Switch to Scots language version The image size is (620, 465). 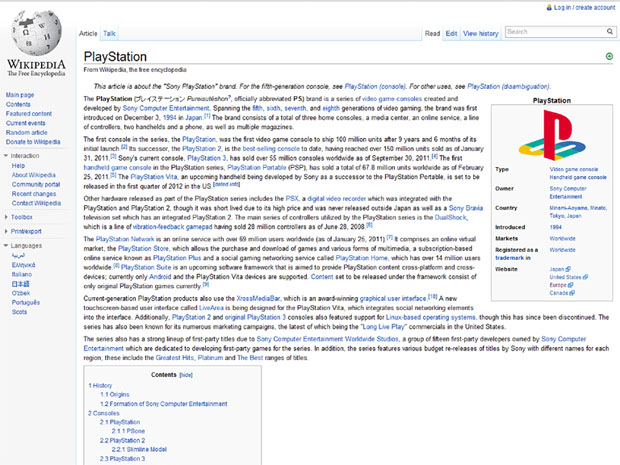(19, 312)
